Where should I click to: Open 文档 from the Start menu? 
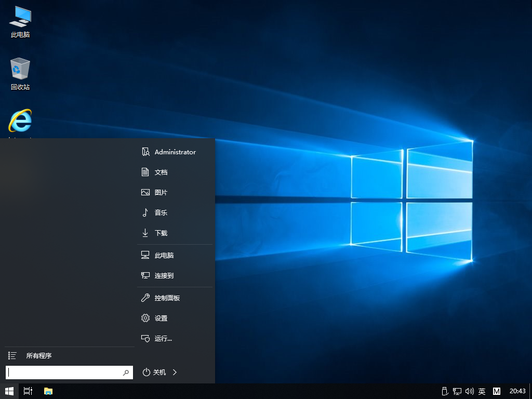point(161,172)
